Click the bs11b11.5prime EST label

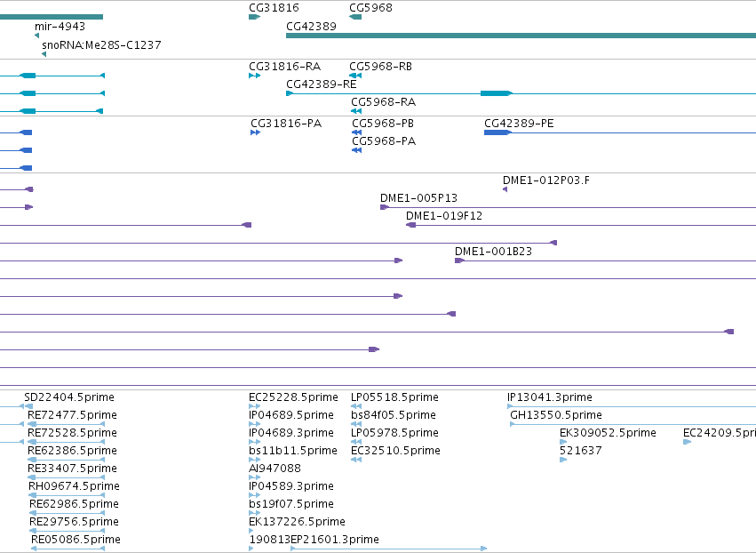point(292,451)
